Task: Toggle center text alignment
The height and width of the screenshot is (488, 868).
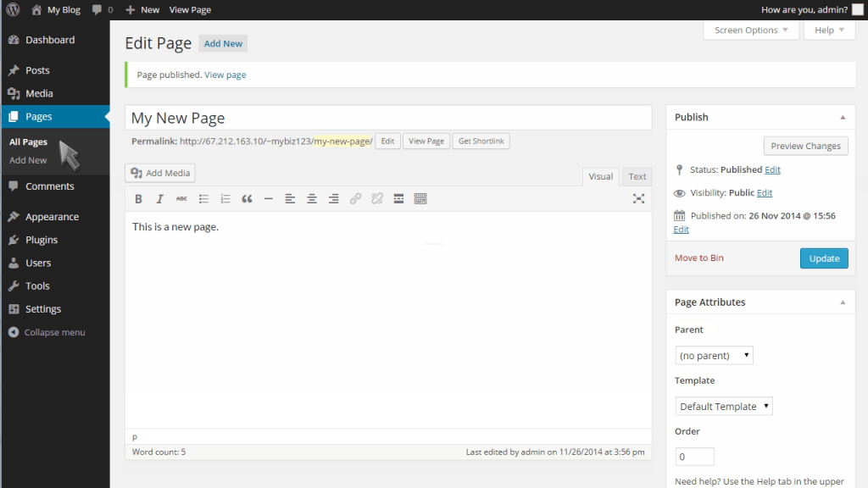Action: tap(311, 198)
